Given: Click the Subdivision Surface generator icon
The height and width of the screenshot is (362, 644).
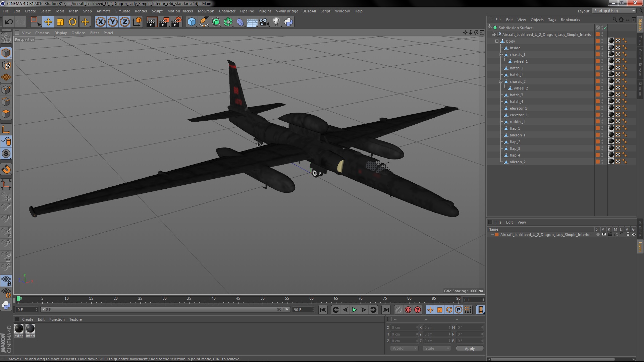Looking at the screenshot, I should tap(216, 22).
